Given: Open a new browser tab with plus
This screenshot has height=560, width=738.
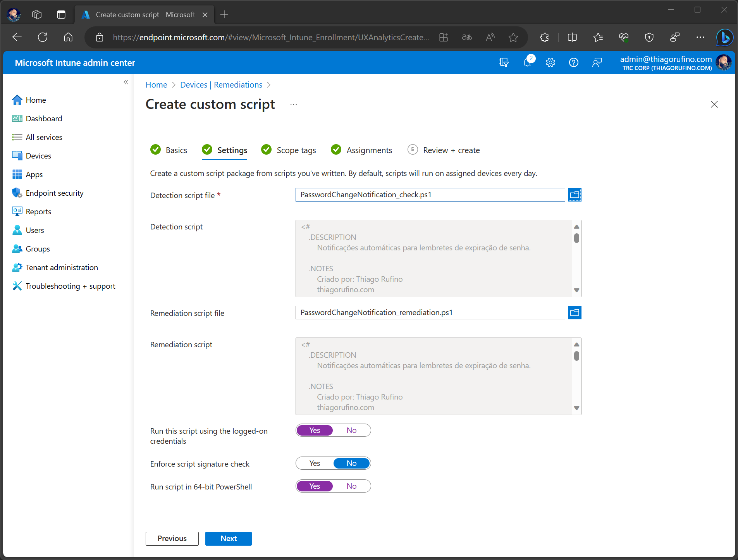Looking at the screenshot, I should coord(224,15).
